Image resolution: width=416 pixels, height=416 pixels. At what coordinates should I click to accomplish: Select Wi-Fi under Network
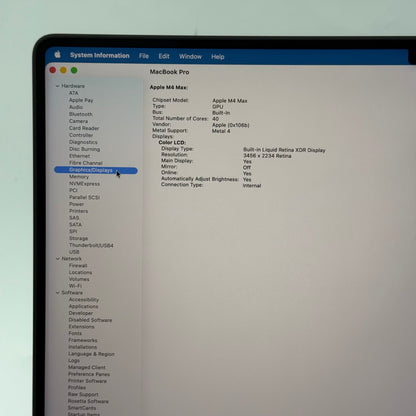coord(75,286)
